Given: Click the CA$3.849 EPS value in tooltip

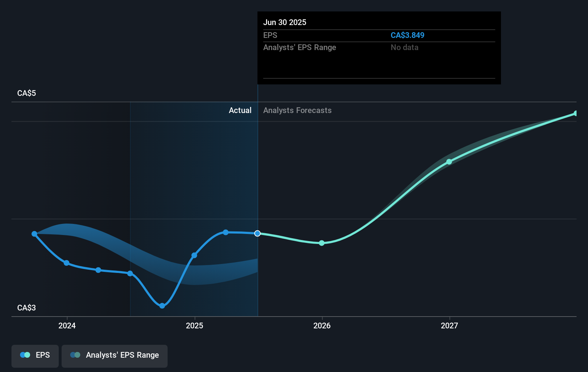Looking at the screenshot, I should coord(408,35).
